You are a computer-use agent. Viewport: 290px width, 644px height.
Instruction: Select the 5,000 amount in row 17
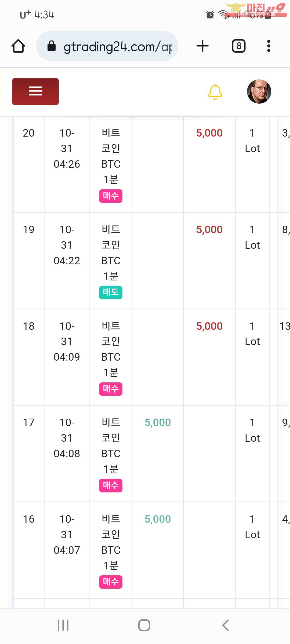tap(158, 423)
